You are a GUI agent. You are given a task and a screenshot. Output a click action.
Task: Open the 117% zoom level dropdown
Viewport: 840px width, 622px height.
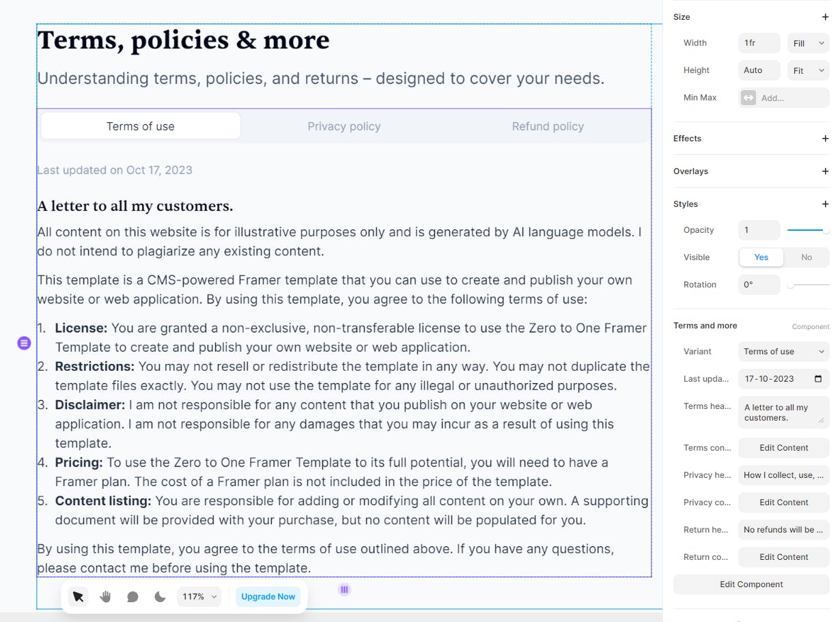click(199, 597)
